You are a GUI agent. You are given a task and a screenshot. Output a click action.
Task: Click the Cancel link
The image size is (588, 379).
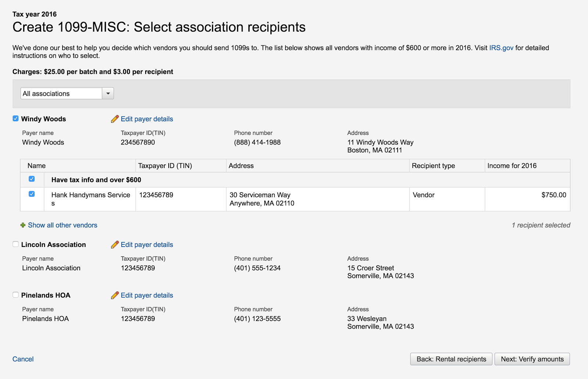click(23, 359)
